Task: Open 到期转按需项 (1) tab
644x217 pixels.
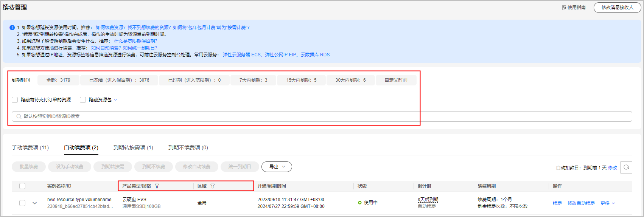Action: [x=133, y=147]
